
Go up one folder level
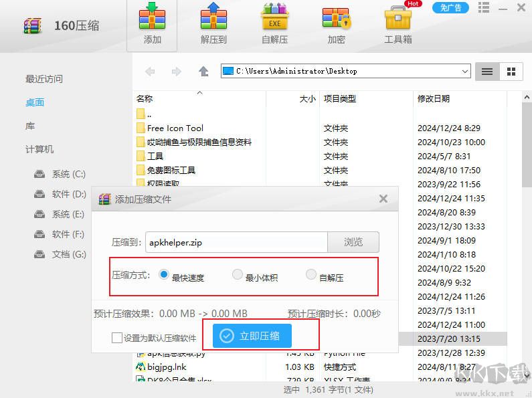pos(203,71)
